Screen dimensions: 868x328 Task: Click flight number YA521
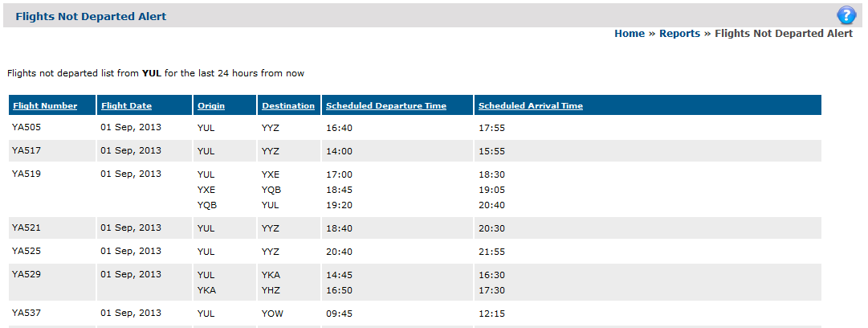coord(26,228)
